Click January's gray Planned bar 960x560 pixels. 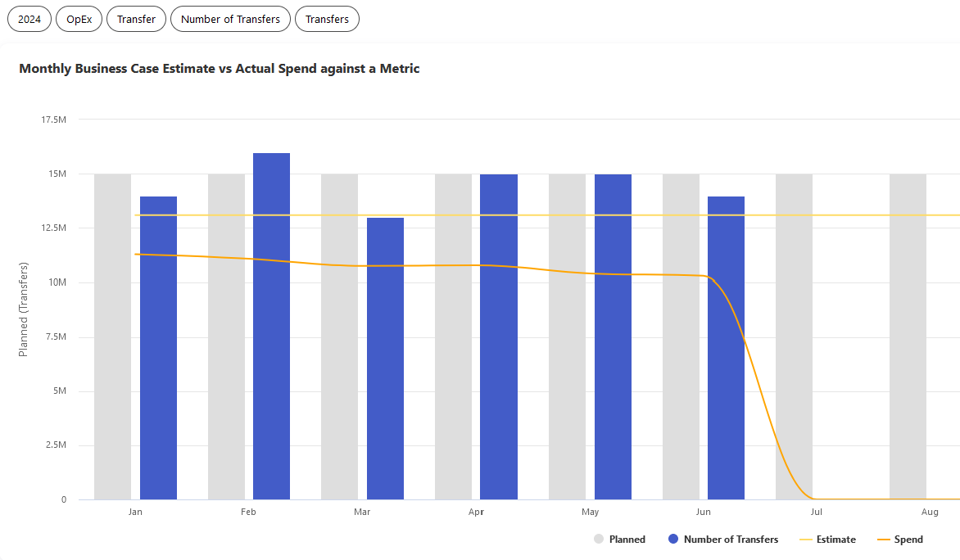point(112,336)
